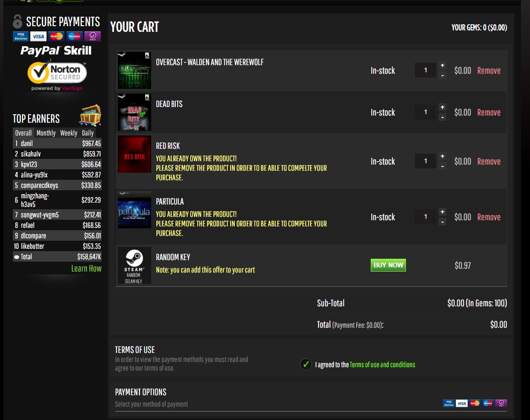530x420 pixels.
Task: Open the Dead Bits game thumbnail
Action: [134, 112]
